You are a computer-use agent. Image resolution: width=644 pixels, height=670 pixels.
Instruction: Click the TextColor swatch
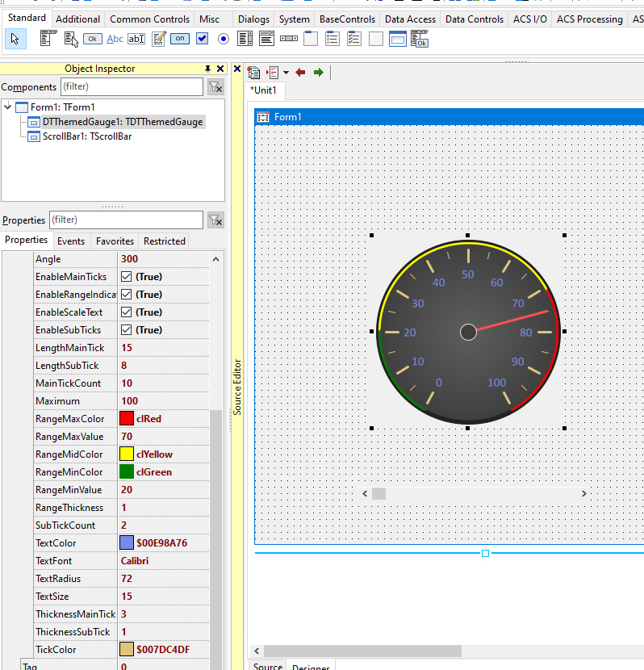coord(127,542)
